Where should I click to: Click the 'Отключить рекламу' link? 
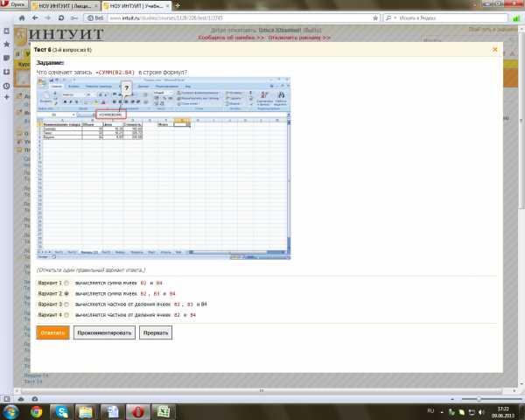(x=299, y=38)
